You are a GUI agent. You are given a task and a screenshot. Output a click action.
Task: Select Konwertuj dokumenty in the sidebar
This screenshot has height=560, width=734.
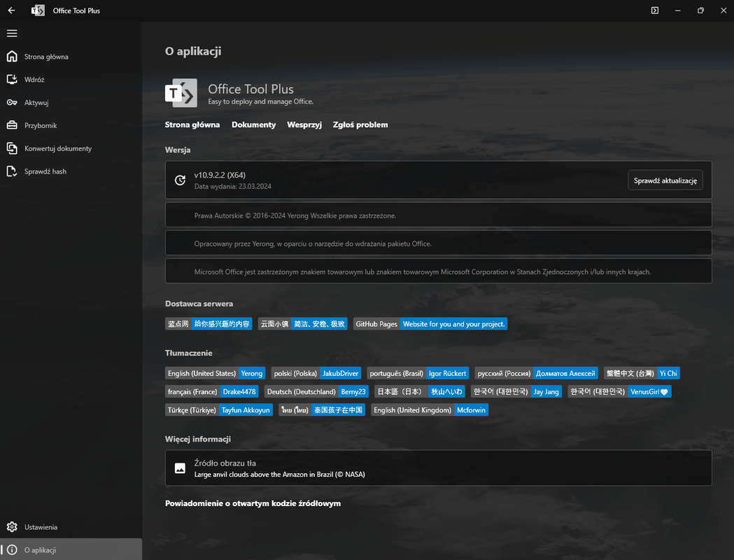[x=71, y=148]
